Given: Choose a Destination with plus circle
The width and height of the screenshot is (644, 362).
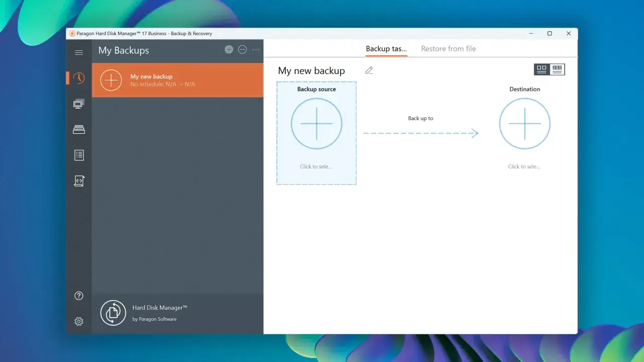Looking at the screenshot, I should tap(525, 124).
